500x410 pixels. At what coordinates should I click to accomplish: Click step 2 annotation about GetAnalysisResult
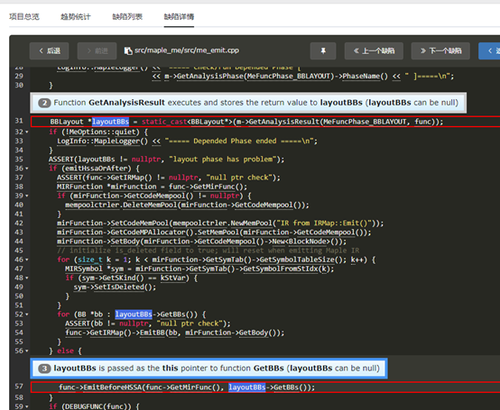(x=248, y=103)
